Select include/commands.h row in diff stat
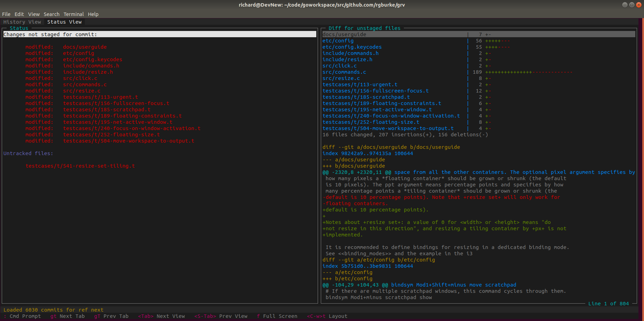 click(407, 53)
